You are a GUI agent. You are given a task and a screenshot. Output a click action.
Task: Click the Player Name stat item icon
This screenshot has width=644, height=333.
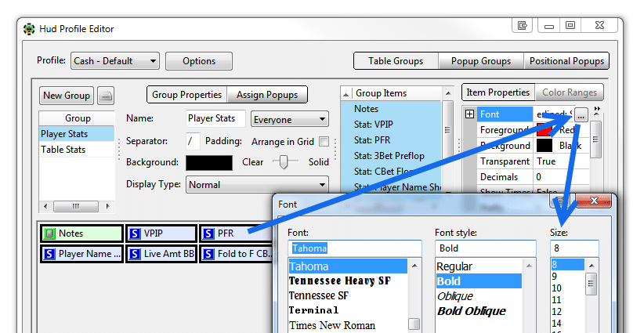(x=49, y=254)
